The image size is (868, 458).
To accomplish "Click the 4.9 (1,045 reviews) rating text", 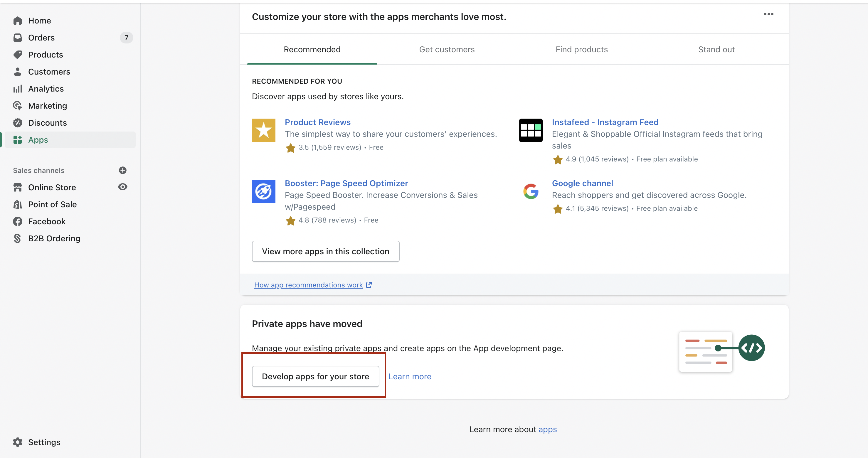I will (x=597, y=159).
